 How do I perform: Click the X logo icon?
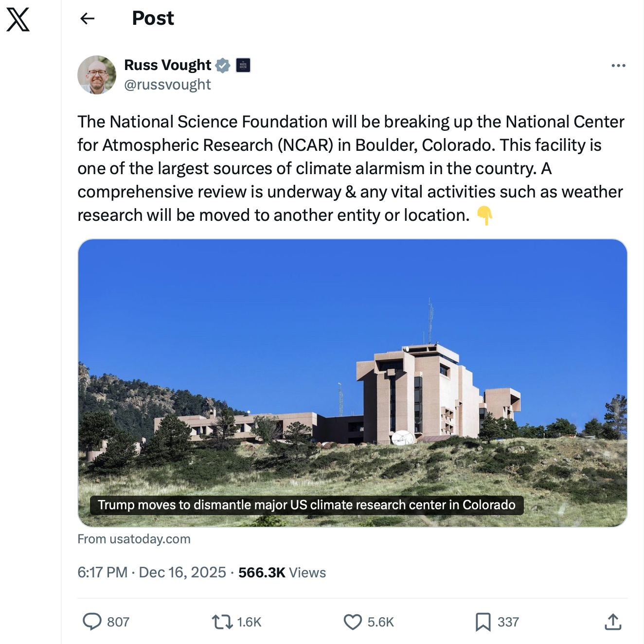tap(18, 19)
